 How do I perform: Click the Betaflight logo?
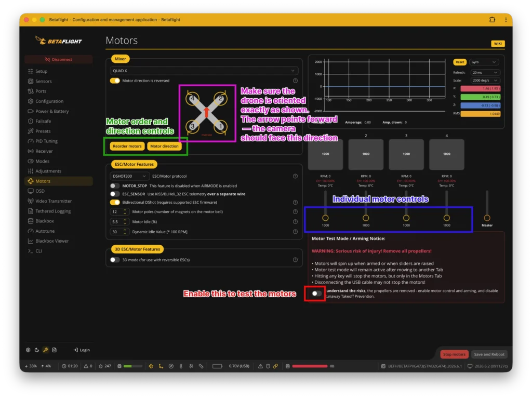click(x=58, y=41)
